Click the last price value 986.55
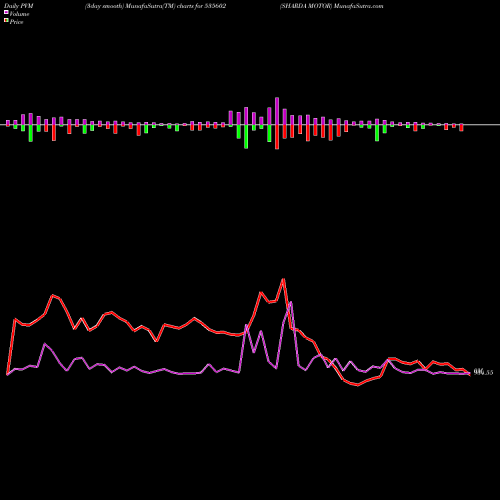 483,372
